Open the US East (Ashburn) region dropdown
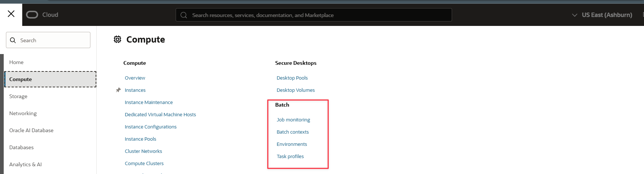This screenshot has height=174, width=644. [602, 15]
